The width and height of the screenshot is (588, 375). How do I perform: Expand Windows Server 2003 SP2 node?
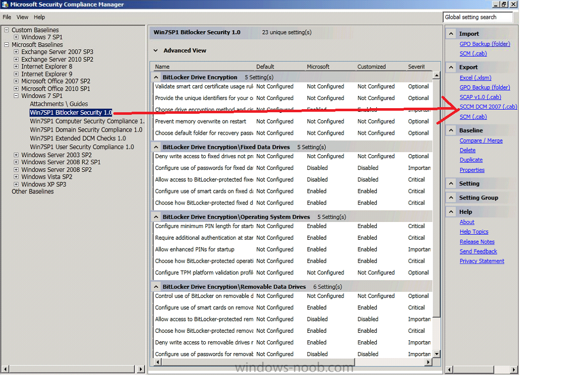coord(16,155)
